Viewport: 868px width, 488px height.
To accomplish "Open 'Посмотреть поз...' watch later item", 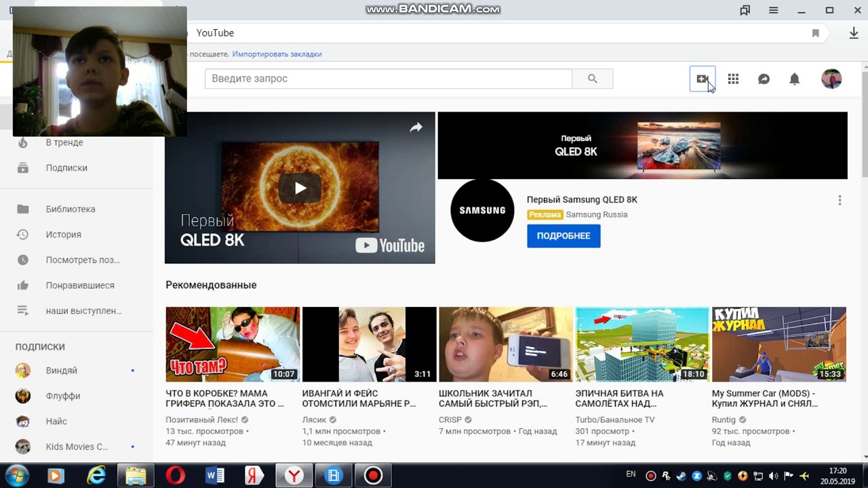I will pos(83,260).
